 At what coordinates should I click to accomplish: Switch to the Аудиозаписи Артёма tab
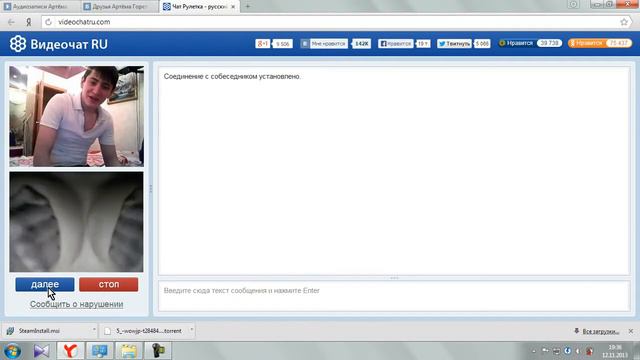[x=40, y=7]
